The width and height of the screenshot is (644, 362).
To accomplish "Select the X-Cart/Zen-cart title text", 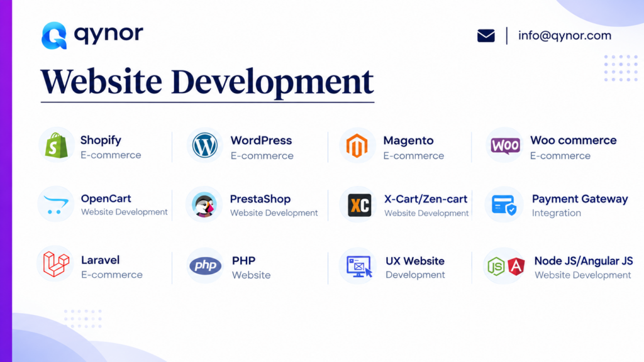I will coord(426,199).
